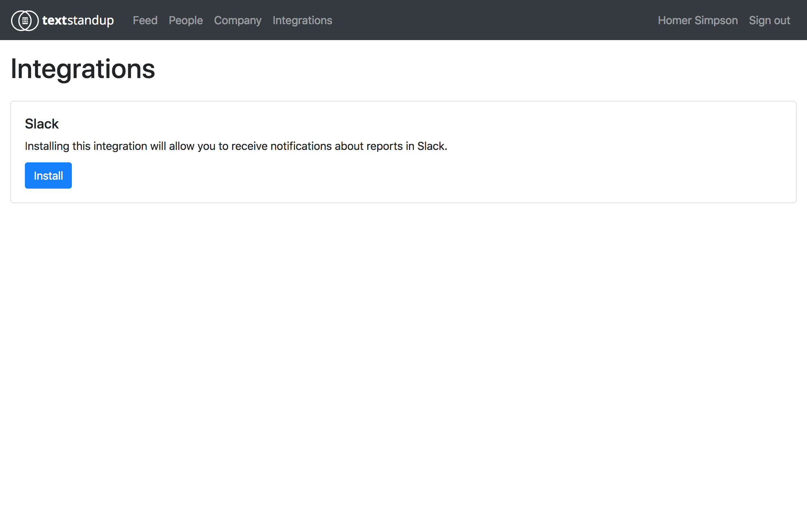Screen dimensions: 807x532
Task: Click the empty dark navbar area
Action: coord(484,20)
